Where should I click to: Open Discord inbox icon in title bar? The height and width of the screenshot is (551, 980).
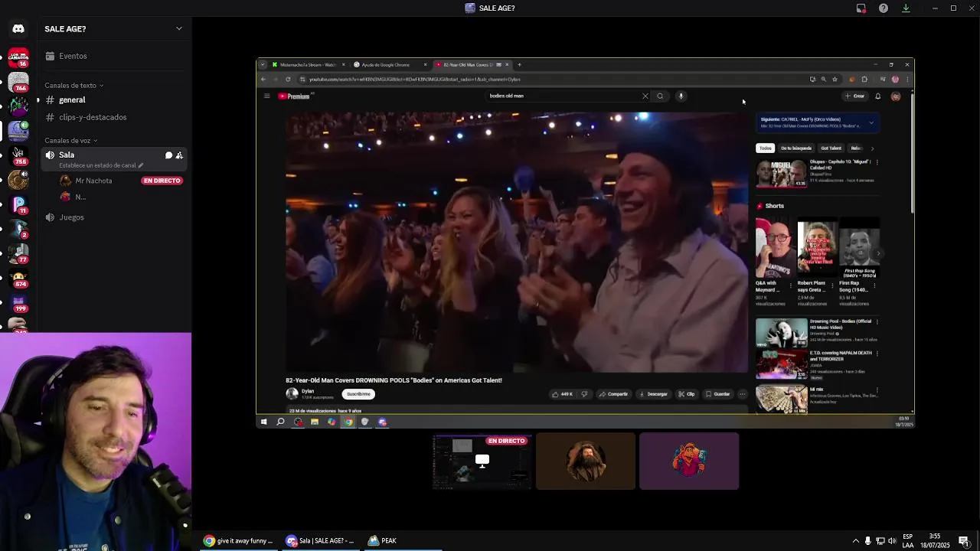point(861,8)
